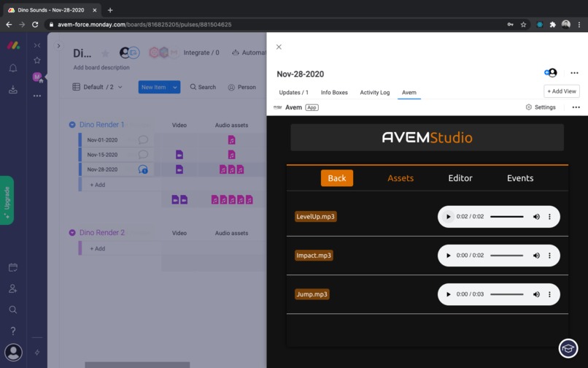Viewport: 588px width, 368px height.
Task: Click Add board description text
Action: coord(101,68)
